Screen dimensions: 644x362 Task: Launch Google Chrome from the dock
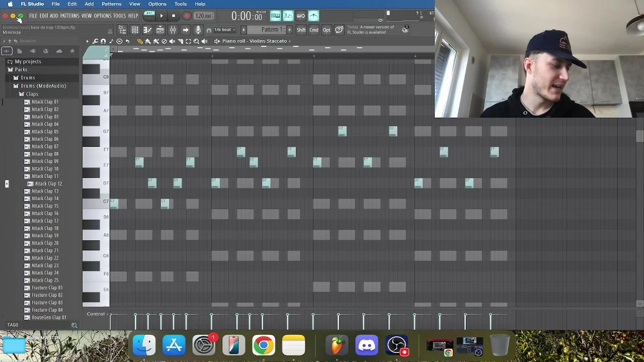tap(264, 345)
